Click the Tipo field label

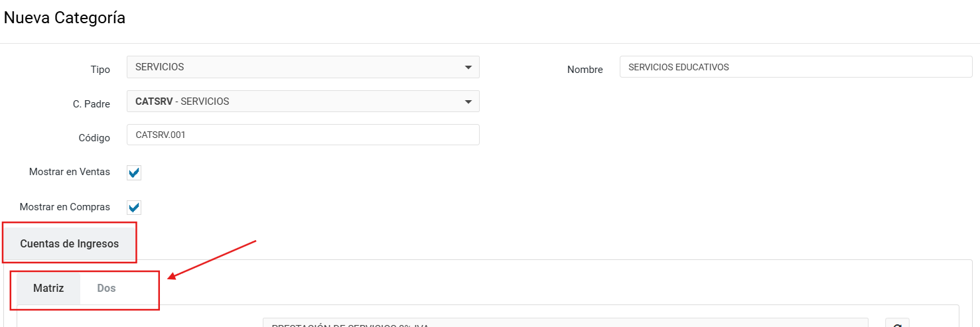pyautogui.click(x=100, y=70)
